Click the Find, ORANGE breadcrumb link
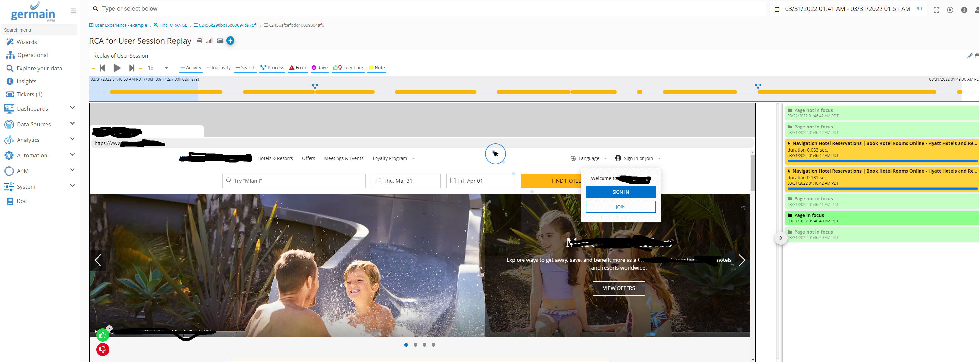 coord(173,25)
